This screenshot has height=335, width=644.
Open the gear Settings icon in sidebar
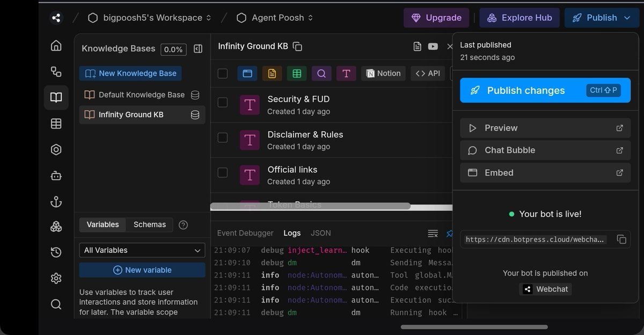[56, 278]
